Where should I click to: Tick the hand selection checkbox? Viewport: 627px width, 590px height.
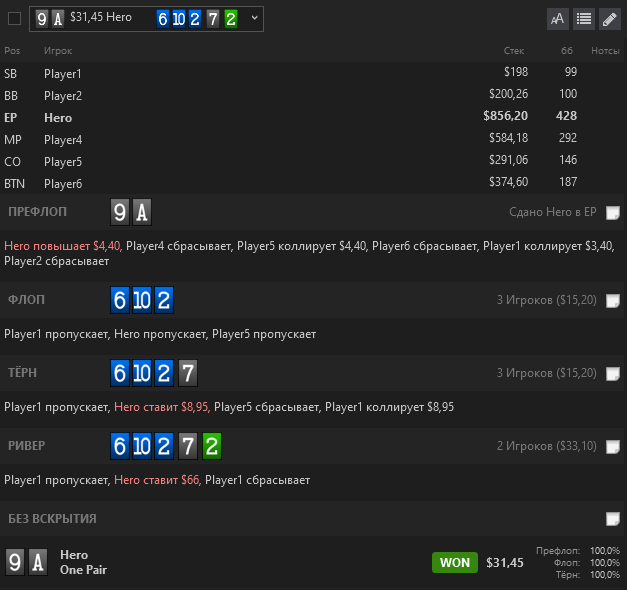(14, 18)
